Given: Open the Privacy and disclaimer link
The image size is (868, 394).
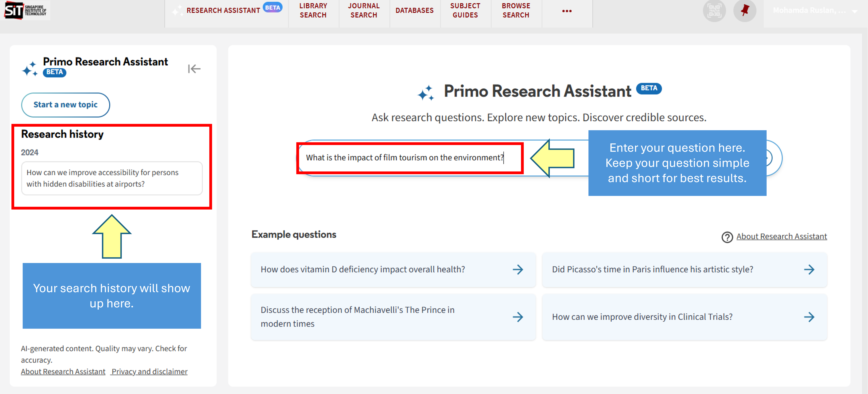Looking at the screenshot, I should [x=149, y=372].
